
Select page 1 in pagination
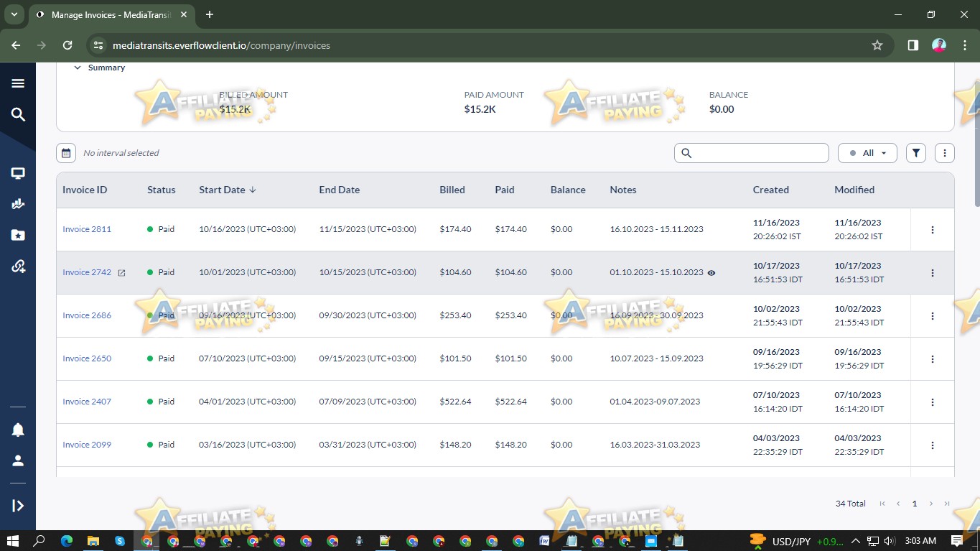[x=915, y=504]
